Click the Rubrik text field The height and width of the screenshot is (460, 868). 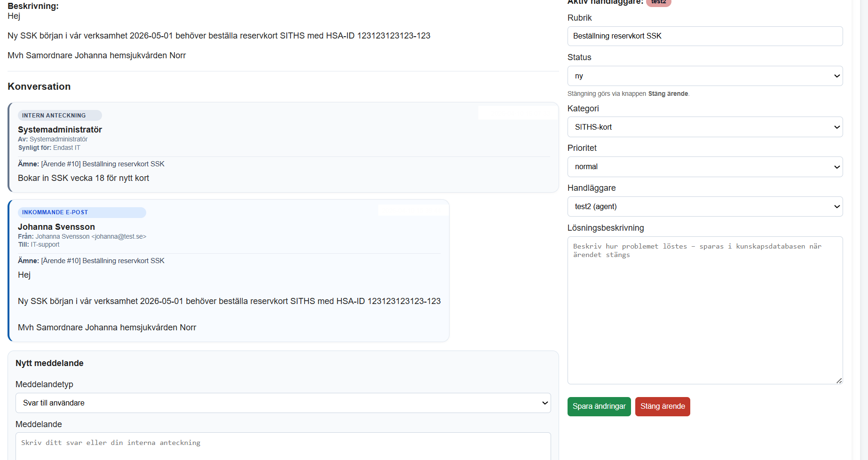pyautogui.click(x=704, y=36)
